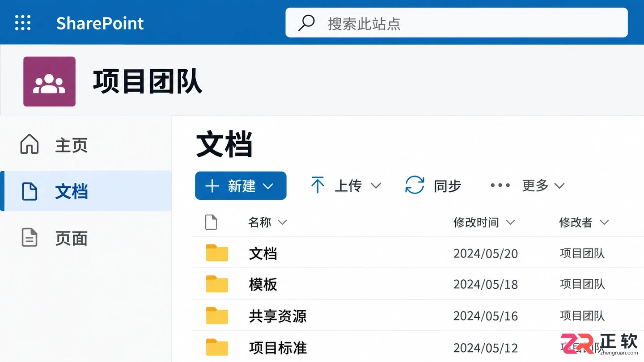Open the 修改者 column sort chevron

(x=604, y=222)
